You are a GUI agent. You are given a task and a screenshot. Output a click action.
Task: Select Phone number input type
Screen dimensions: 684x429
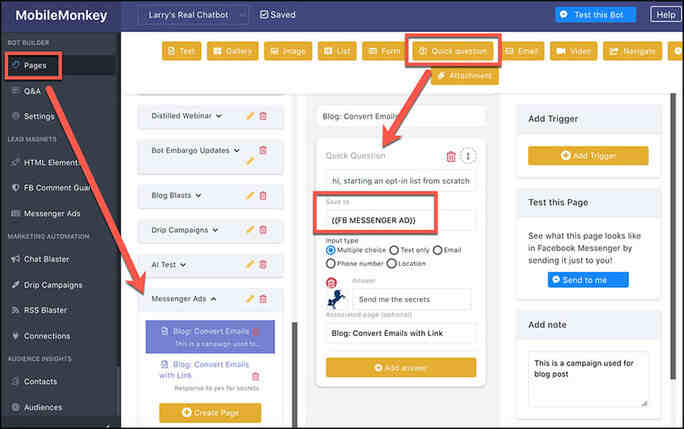click(330, 264)
